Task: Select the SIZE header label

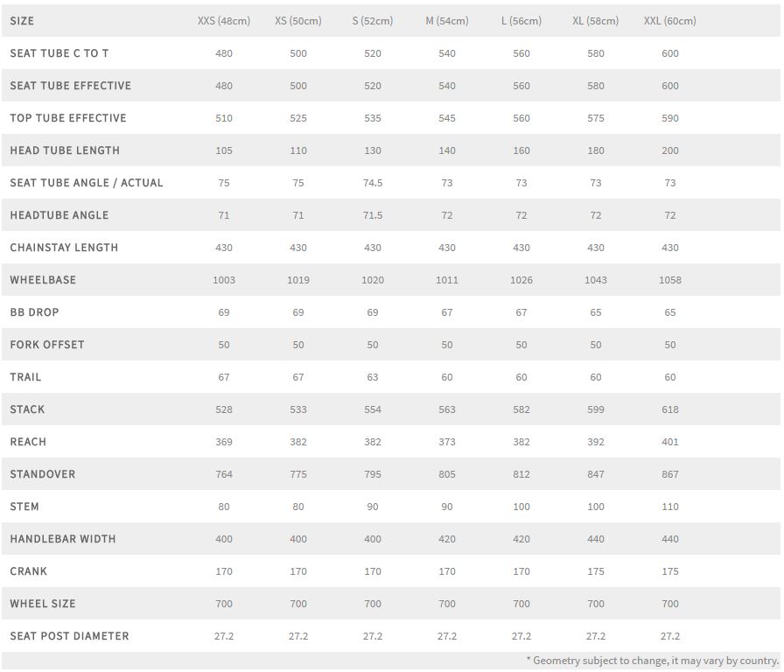Action: (x=23, y=21)
